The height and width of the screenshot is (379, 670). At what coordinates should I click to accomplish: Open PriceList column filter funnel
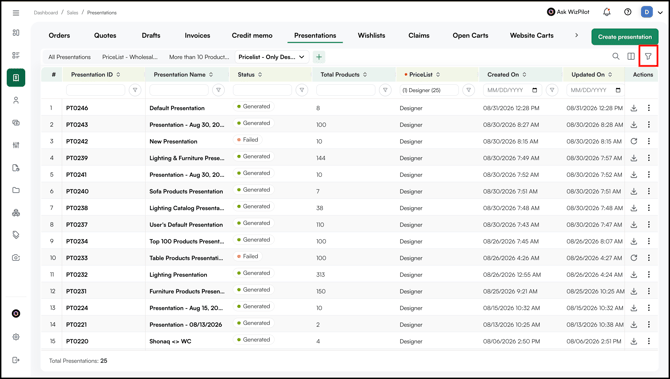point(468,90)
